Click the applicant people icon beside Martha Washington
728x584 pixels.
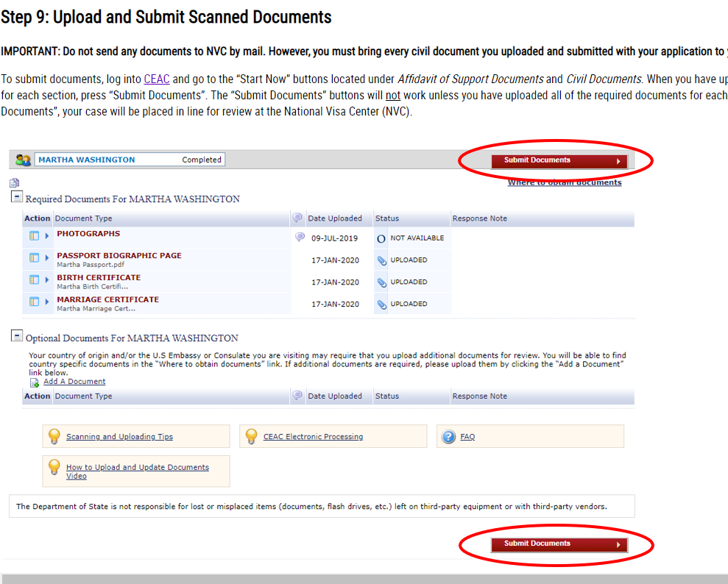pyautogui.click(x=23, y=160)
